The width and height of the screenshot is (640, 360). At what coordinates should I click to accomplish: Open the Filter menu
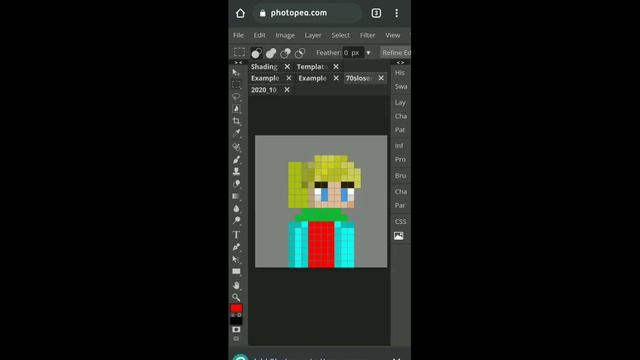(x=367, y=36)
